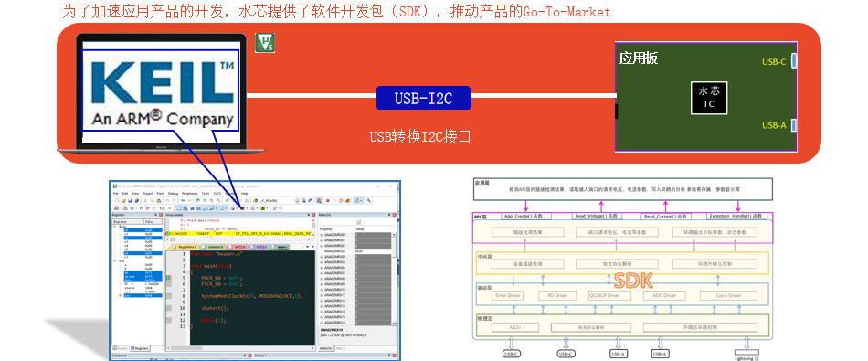Click the Open file icon in Keil toolbar
Screen dimensions: 868x361
pyautogui.click(x=123, y=200)
